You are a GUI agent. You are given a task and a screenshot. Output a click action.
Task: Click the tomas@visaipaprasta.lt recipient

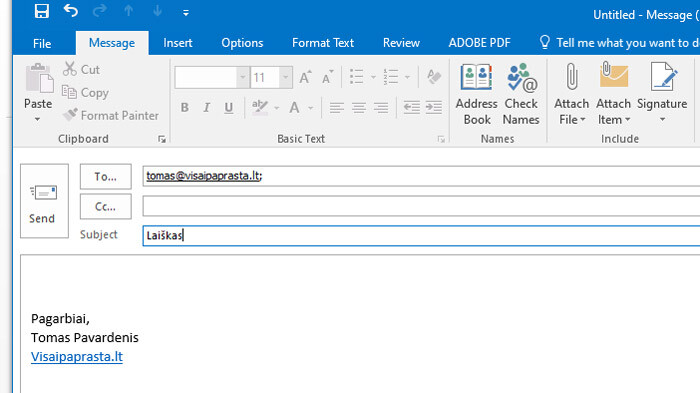tap(203, 176)
